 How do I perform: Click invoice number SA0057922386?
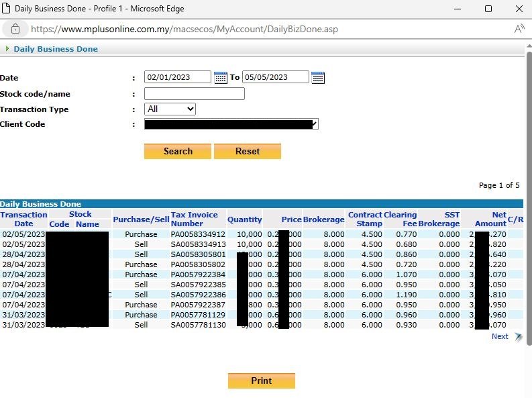pos(198,295)
